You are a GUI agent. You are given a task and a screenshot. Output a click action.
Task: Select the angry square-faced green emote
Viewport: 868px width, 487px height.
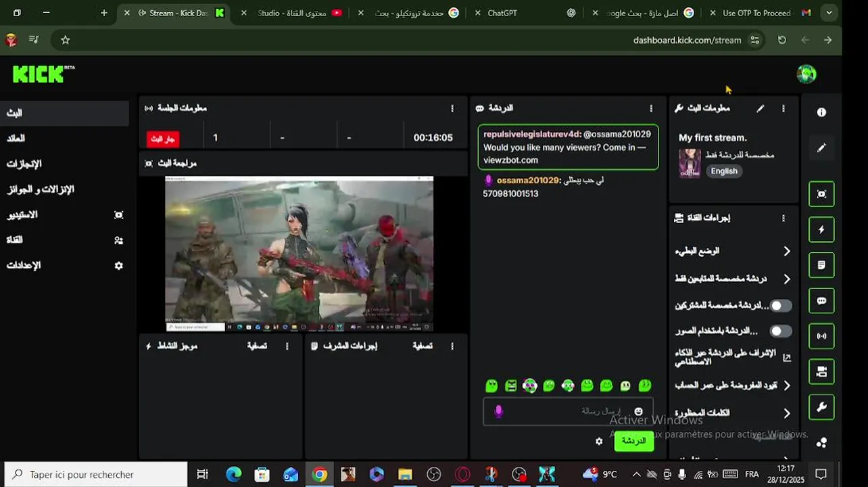pyautogui.click(x=510, y=386)
